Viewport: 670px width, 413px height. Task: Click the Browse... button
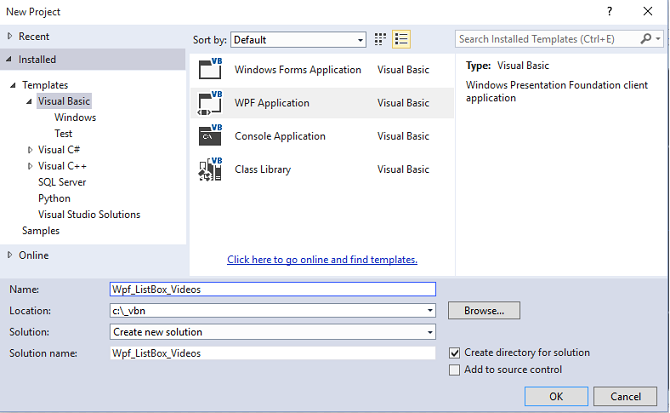(484, 310)
